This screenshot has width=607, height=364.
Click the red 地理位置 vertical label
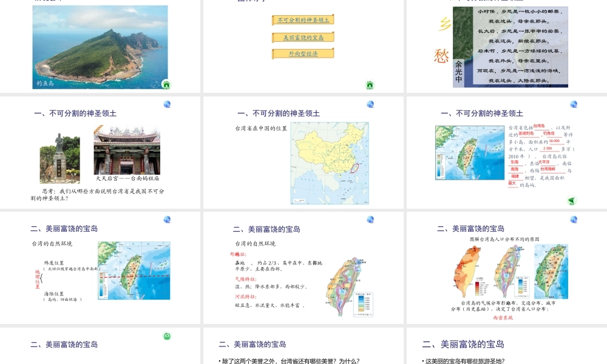point(38,279)
